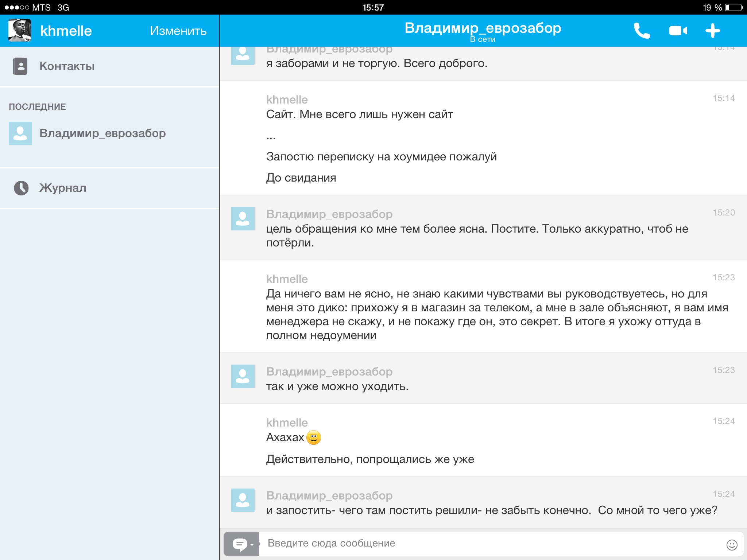Tap the Изменить button
Screen dimensions: 747x560
(x=178, y=31)
